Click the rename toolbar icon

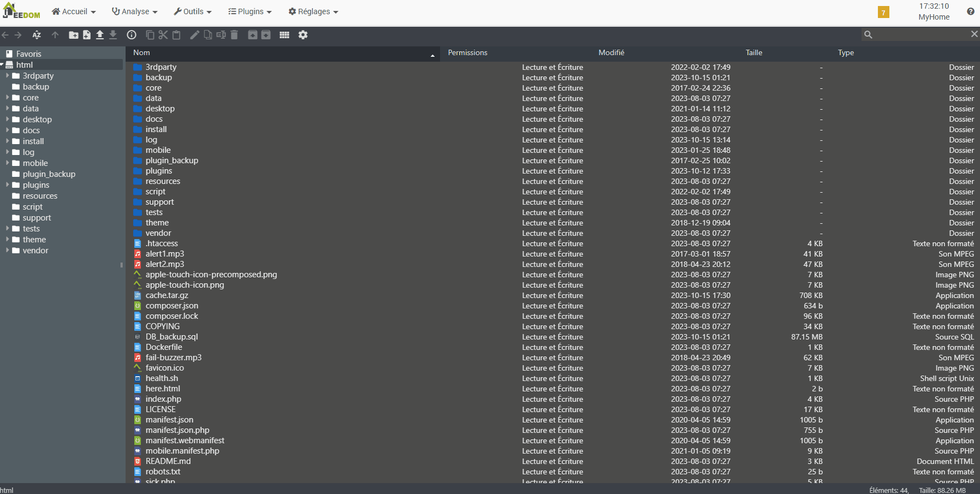tap(221, 35)
